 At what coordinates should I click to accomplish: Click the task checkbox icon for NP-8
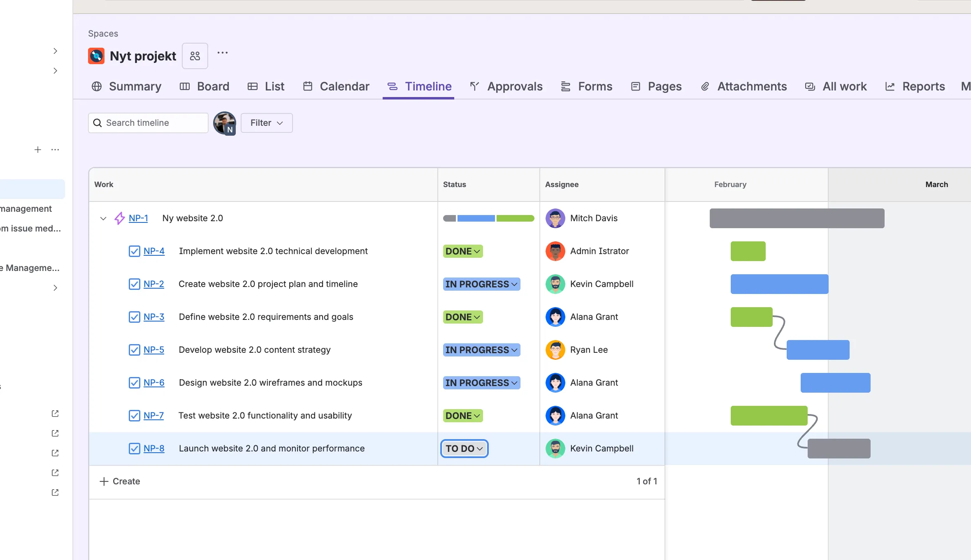[134, 449]
